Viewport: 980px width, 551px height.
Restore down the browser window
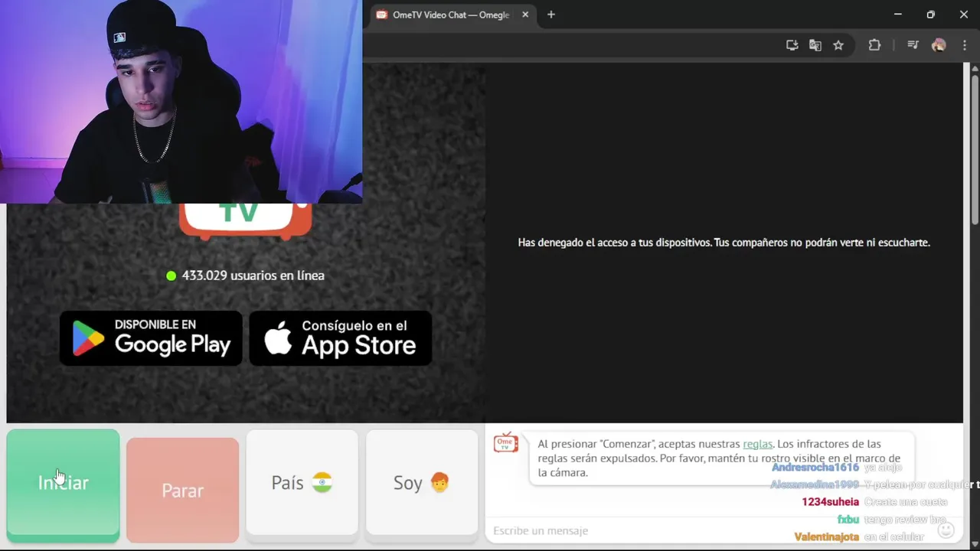(x=930, y=15)
